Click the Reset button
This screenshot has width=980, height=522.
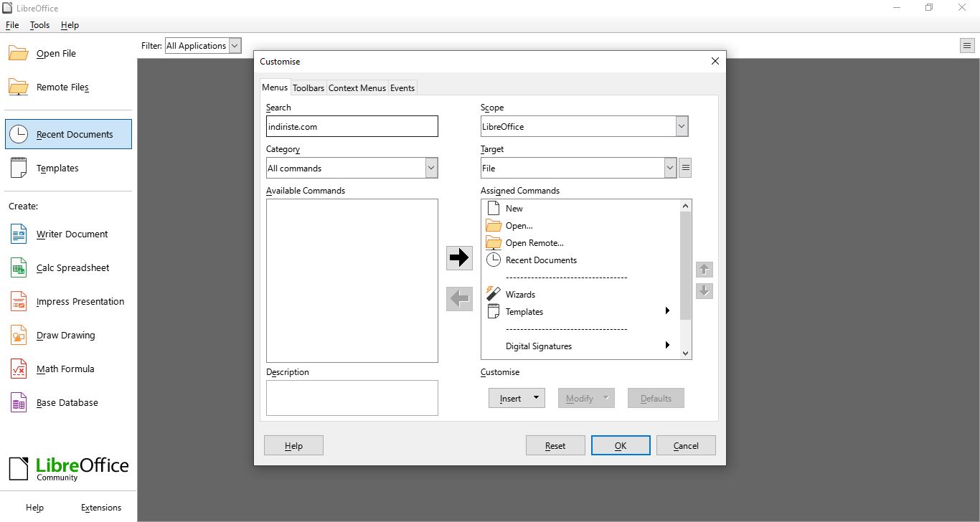pyautogui.click(x=555, y=445)
